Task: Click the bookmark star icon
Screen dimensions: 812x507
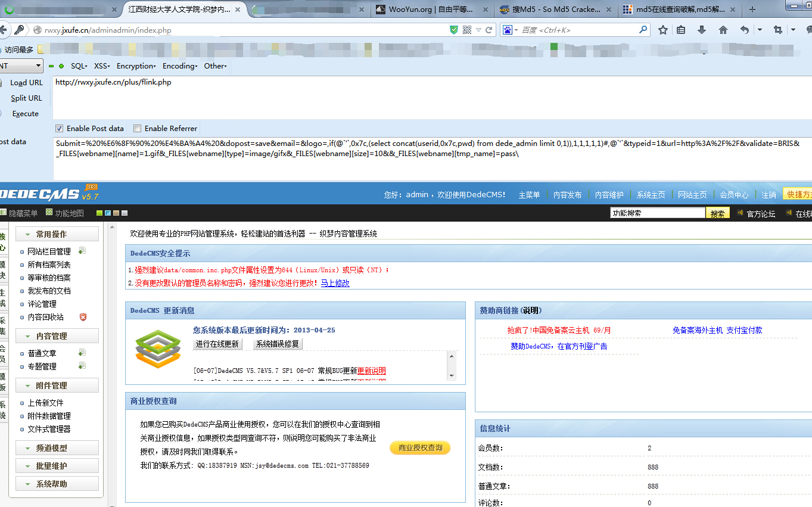Action: click(x=662, y=30)
